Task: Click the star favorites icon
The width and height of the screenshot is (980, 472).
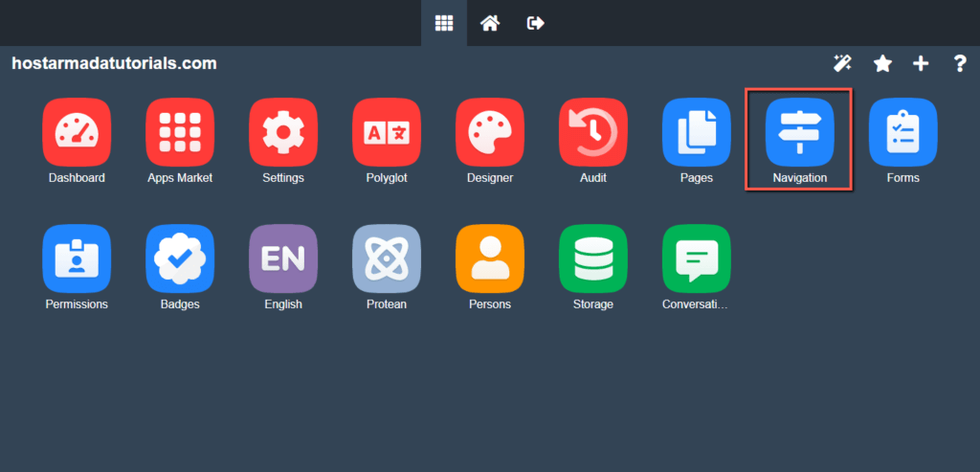Action: (x=882, y=63)
